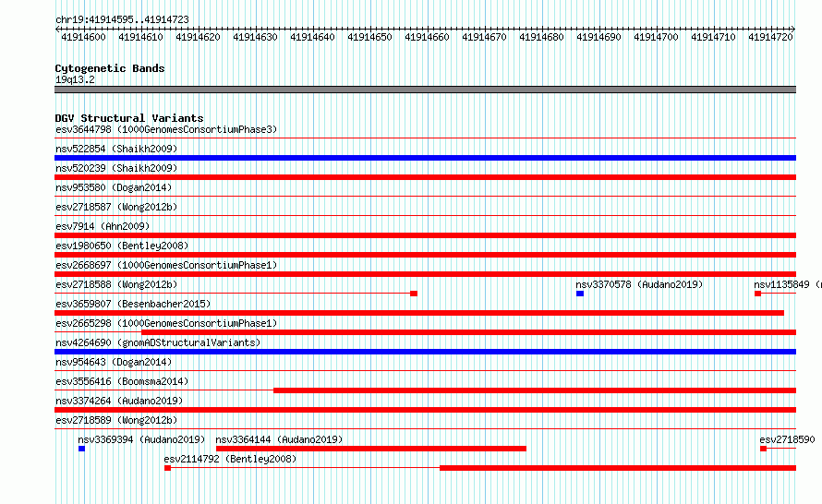
Task: Open esv2718589 (Wong2012b) label
Action: point(116,420)
